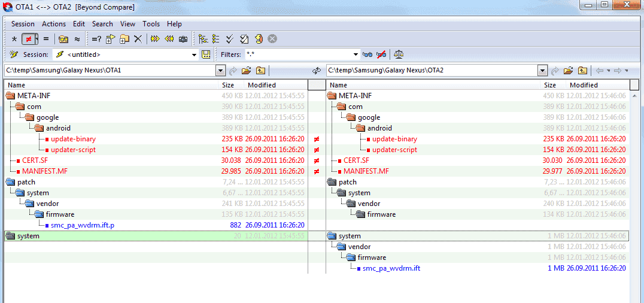Collapse the META-INF folder in left pane
Viewport: 644px width, 303px height.
point(11,96)
